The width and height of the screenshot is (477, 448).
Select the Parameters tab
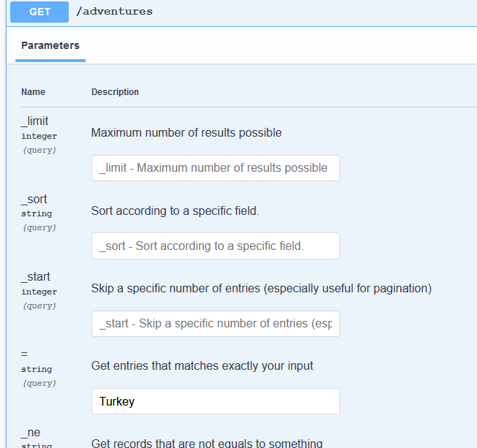[50, 45]
